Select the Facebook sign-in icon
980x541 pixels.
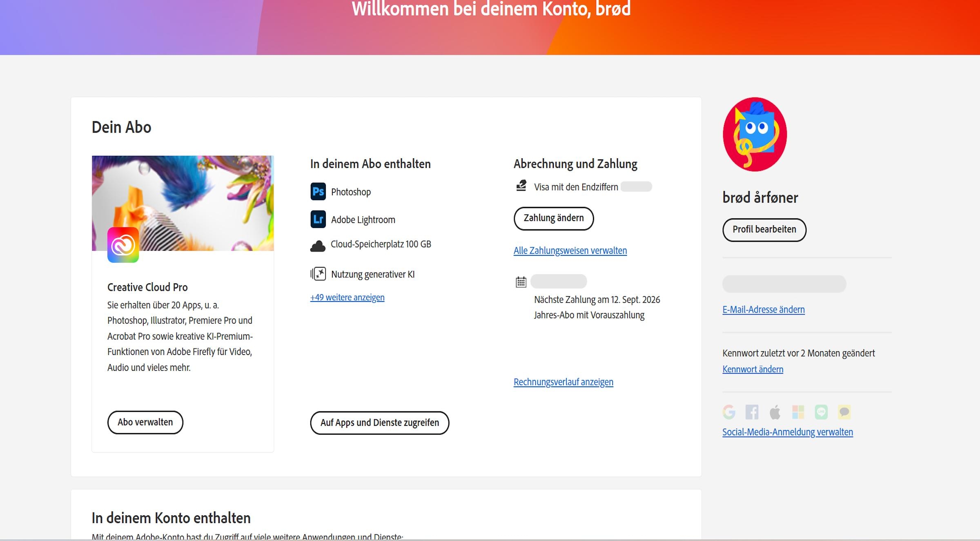[752, 413]
